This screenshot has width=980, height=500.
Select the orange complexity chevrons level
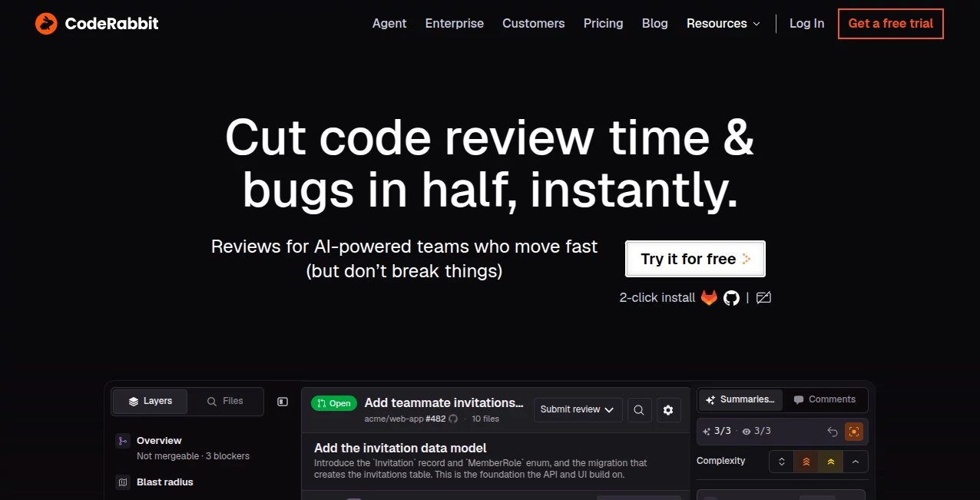click(806, 462)
